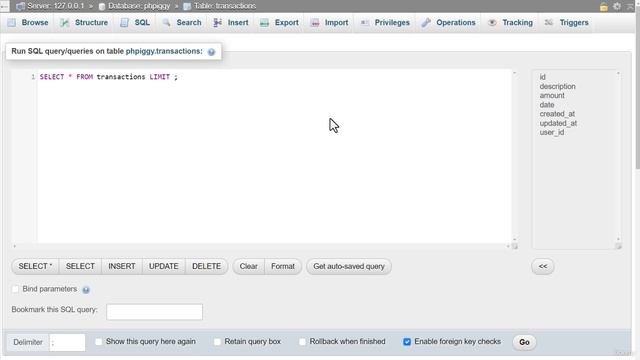Image resolution: width=640 pixels, height=360 pixels.
Task: Select the updated_at column in list
Action: [558, 123]
